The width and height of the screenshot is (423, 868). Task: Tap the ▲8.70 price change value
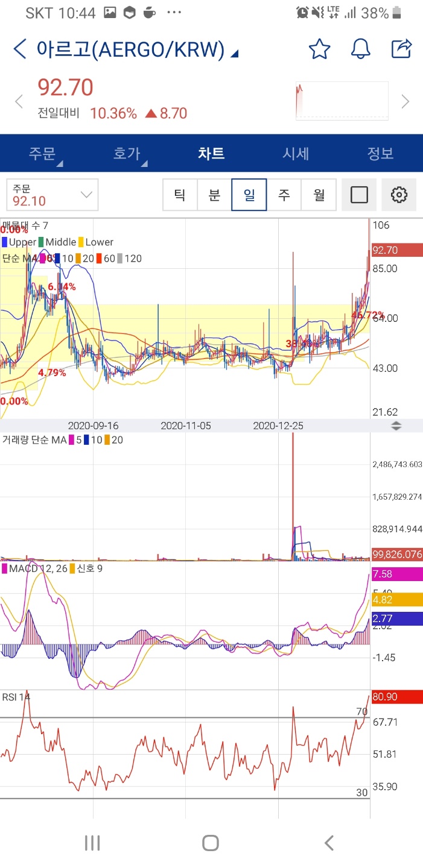click(x=167, y=113)
